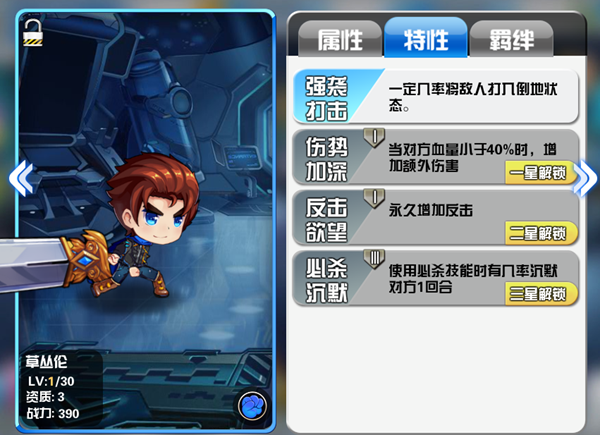Select the 特性 tab
Image resolution: width=600 pixels, height=435 pixels.
426,38
